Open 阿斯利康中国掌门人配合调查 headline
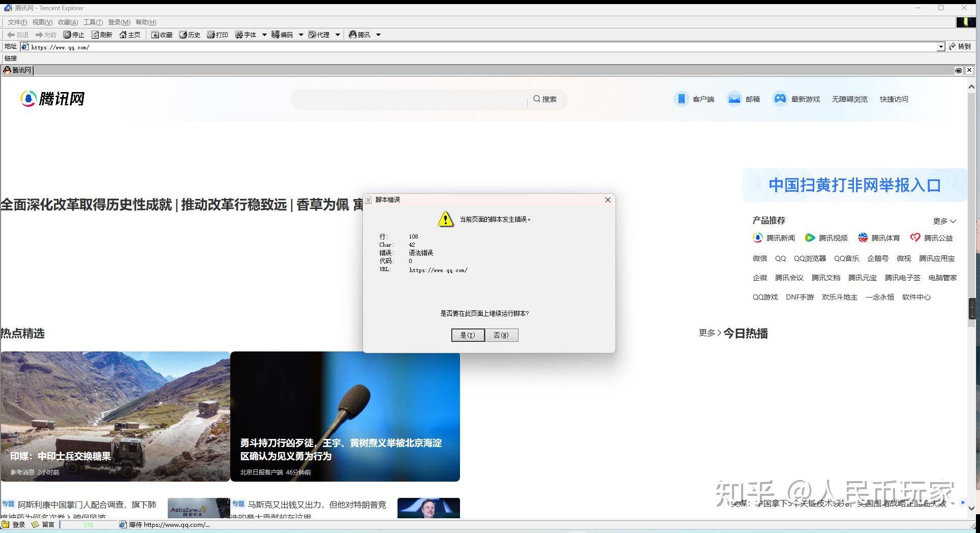Viewport: 980px width, 533px height. coord(86,505)
